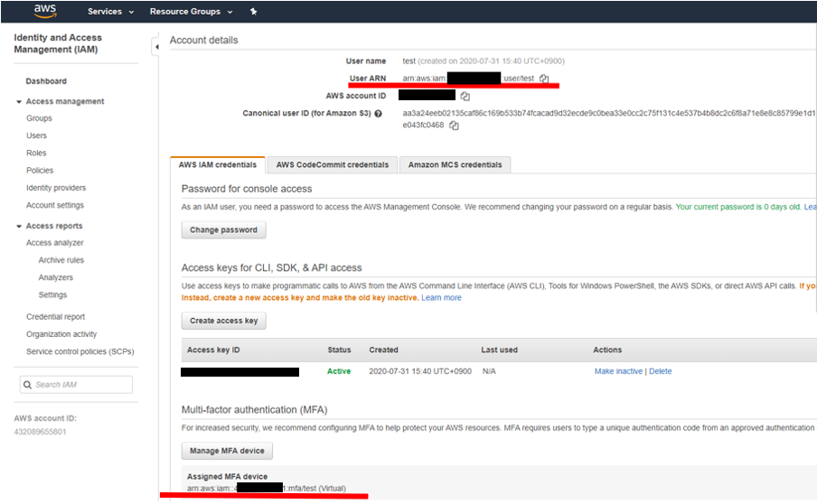Click the Identity and Access Management (IAM) heading

(58, 43)
